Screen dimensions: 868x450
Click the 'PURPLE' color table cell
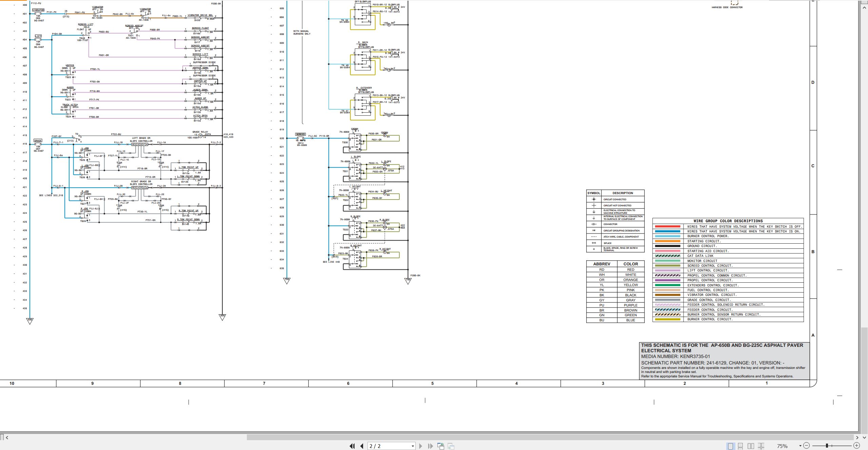click(631, 305)
